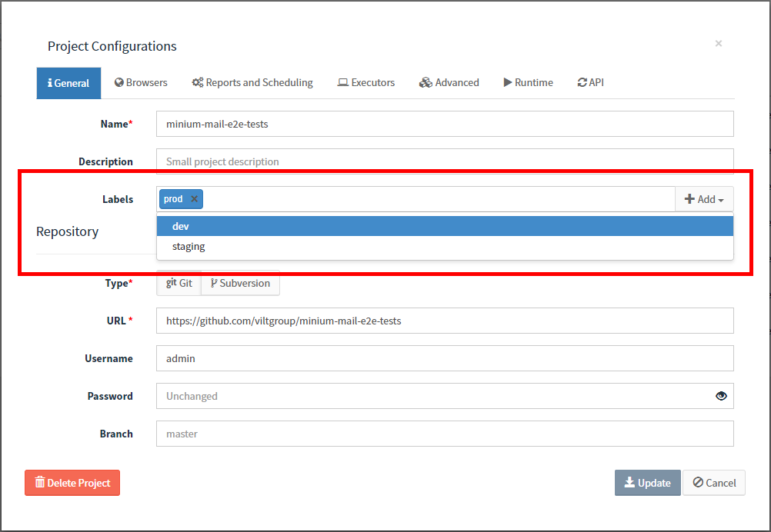
Task: Focus the Description input field
Action: pos(445,161)
